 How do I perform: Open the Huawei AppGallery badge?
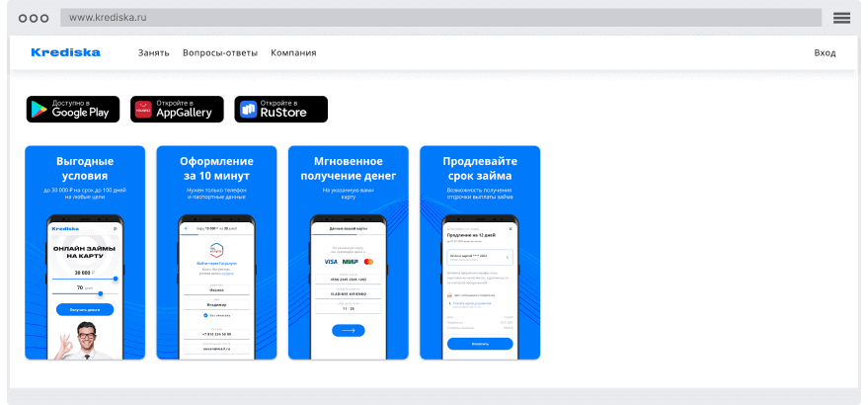click(x=177, y=109)
